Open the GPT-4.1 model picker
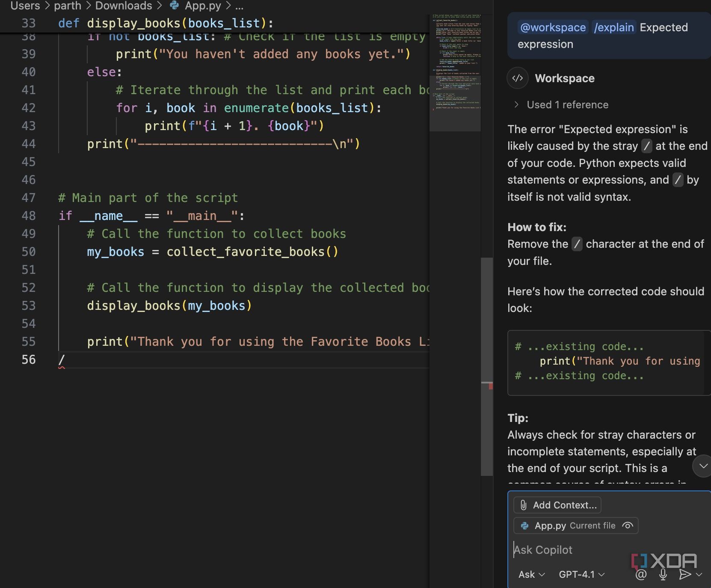Image resolution: width=711 pixels, height=588 pixels. coord(581,574)
